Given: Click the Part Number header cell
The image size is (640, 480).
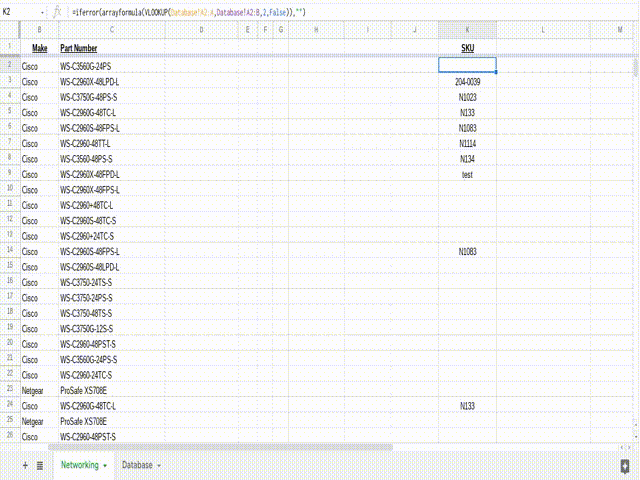Looking at the screenshot, I should click(x=112, y=48).
